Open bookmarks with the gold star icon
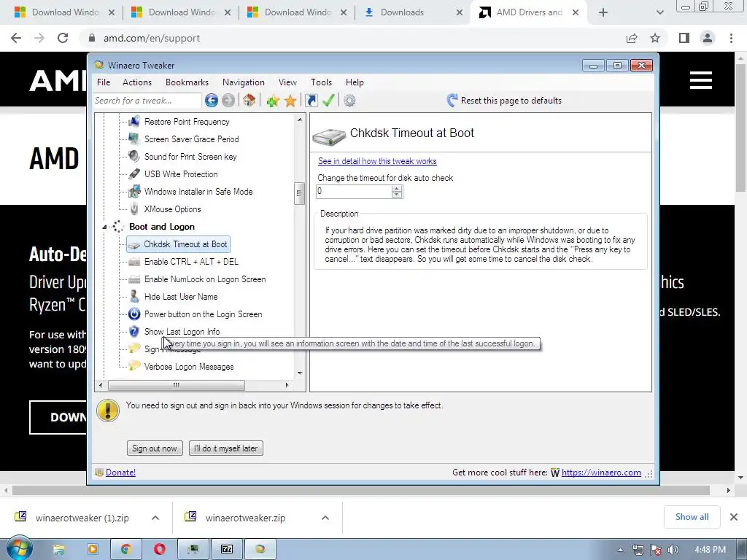Image resolution: width=747 pixels, height=560 pixels. [x=290, y=101]
